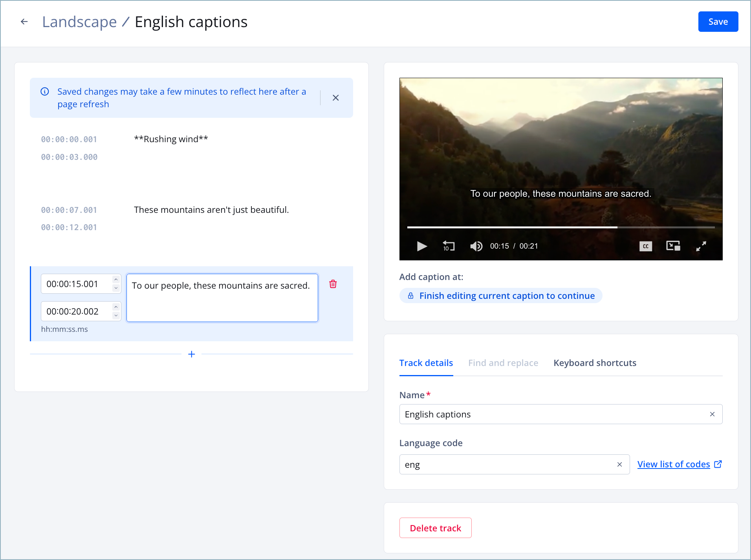Image resolution: width=751 pixels, height=560 pixels.
Task: Click the 00:15 current time display
Action: pyautogui.click(x=499, y=246)
